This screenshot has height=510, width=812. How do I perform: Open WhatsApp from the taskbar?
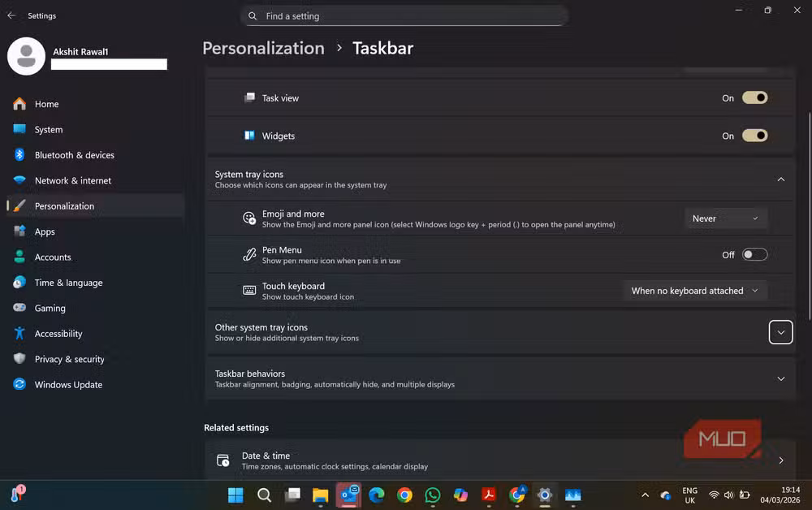(433, 495)
